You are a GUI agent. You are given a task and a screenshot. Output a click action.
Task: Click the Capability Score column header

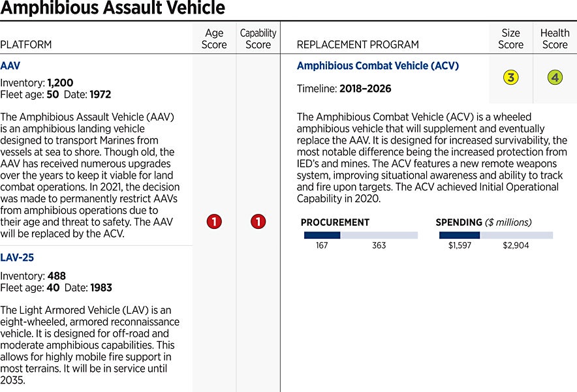[x=258, y=38]
